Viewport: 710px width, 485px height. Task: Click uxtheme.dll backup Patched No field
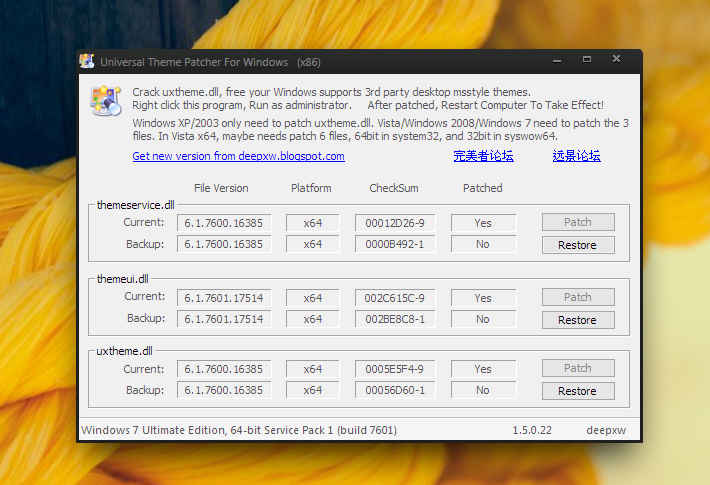tap(483, 390)
